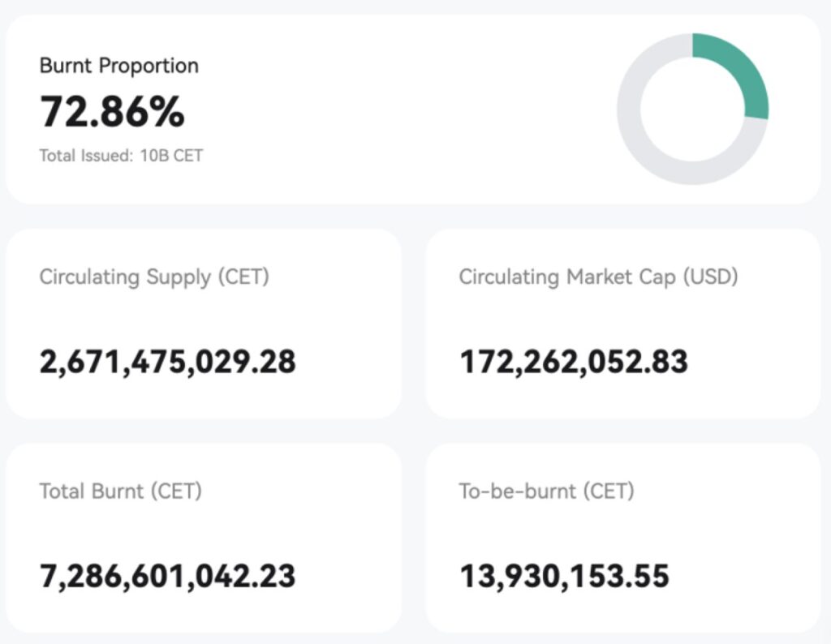Image resolution: width=831 pixels, height=644 pixels.
Task: Click blank area between Burnt Proportion text and chart
Action: 406,109
